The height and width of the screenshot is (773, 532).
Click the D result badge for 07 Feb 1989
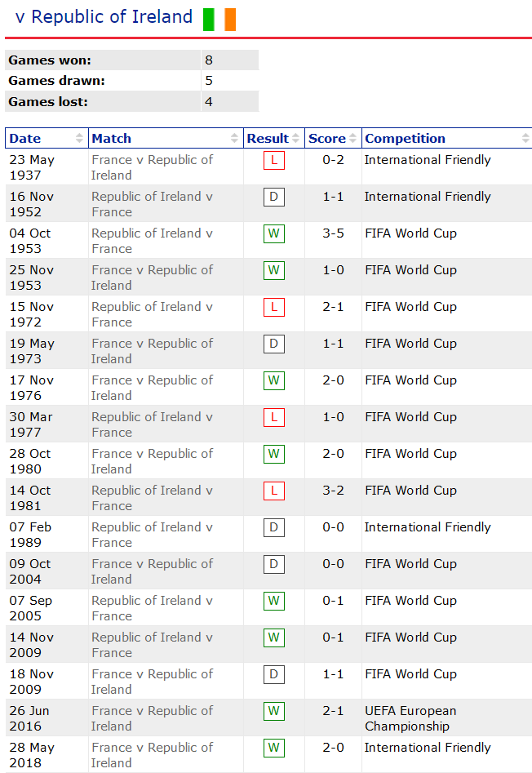pyautogui.click(x=274, y=527)
